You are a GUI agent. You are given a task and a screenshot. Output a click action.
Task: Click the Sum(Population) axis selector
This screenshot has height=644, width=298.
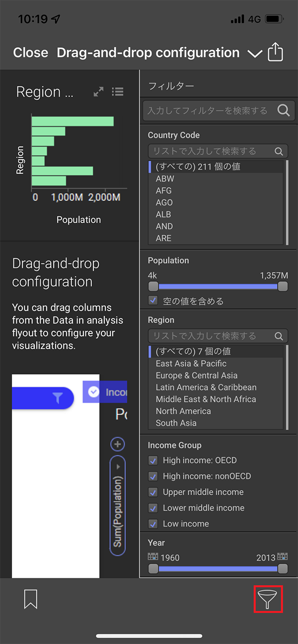[x=118, y=506]
